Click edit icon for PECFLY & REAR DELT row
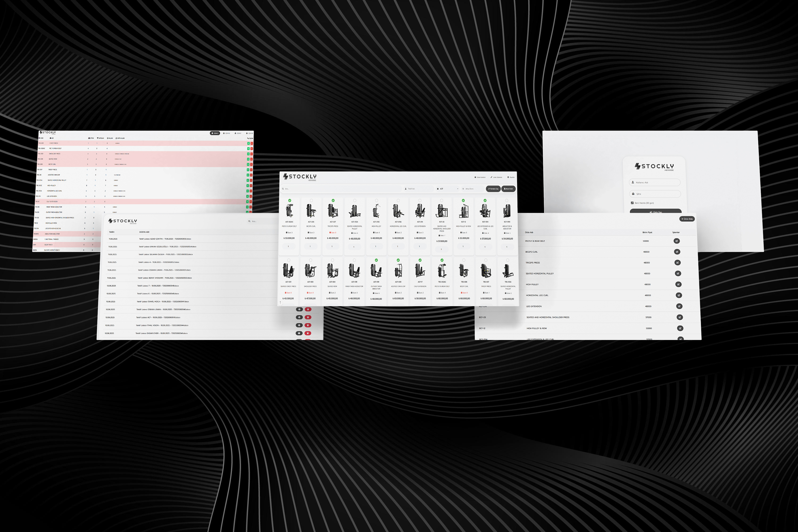This screenshot has width=798, height=532. click(x=676, y=241)
